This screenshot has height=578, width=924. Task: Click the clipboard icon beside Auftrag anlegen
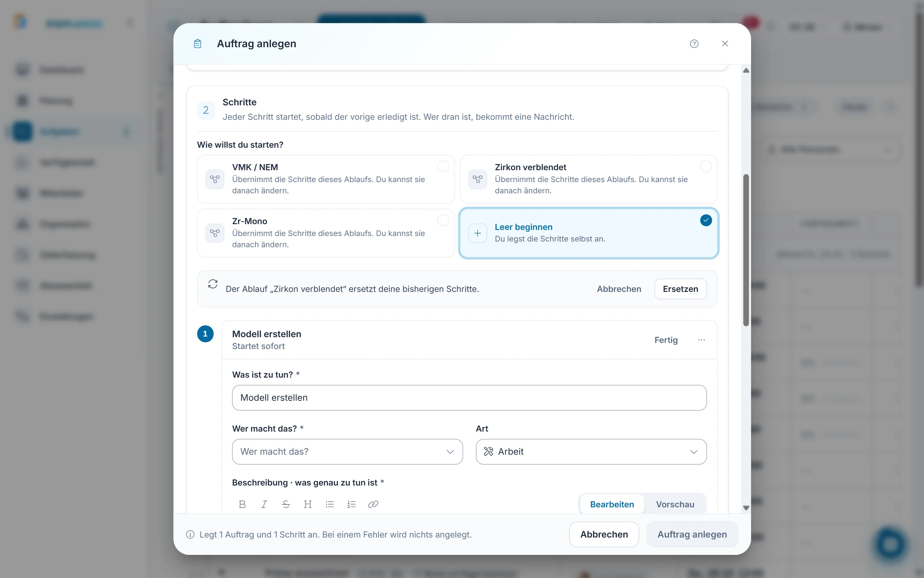[x=197, y=44]
